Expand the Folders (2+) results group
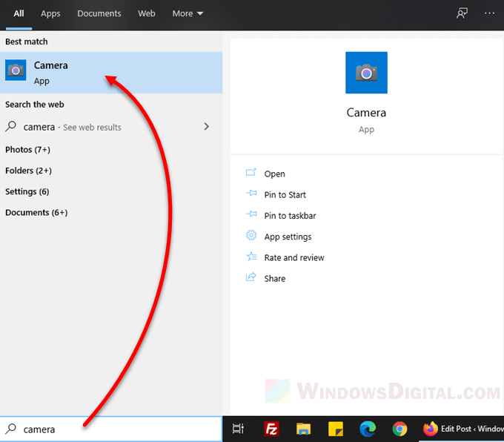Image resolution: width=504 pixels, height=442 pixels. (x=28, y=171)
